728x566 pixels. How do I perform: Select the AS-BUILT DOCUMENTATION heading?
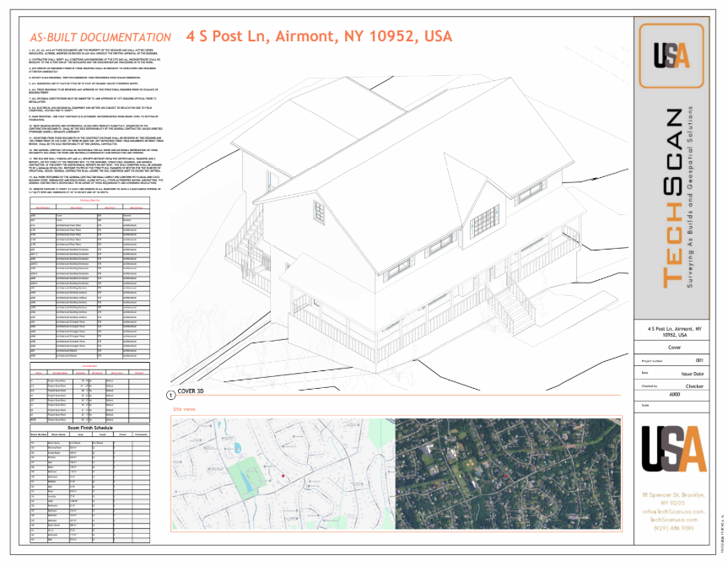pos(100,39)
